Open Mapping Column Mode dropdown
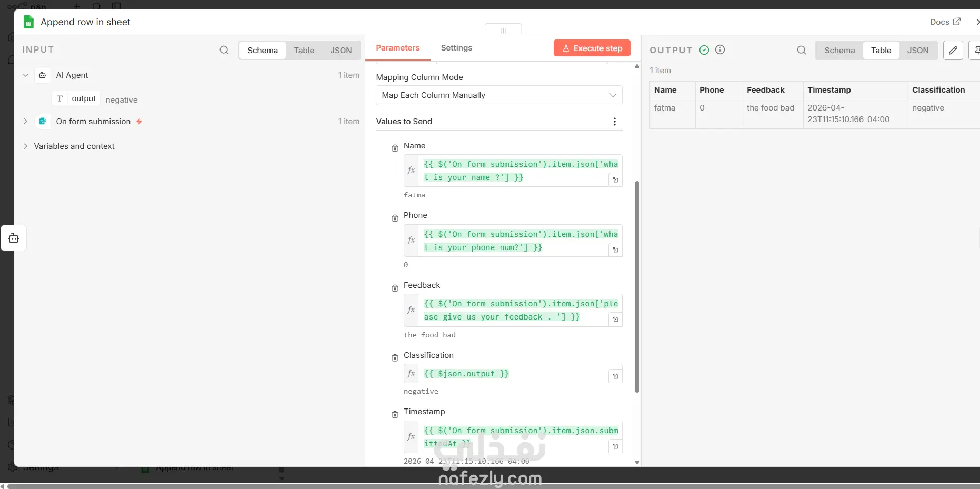980x489 pixels. click(499, 95)
